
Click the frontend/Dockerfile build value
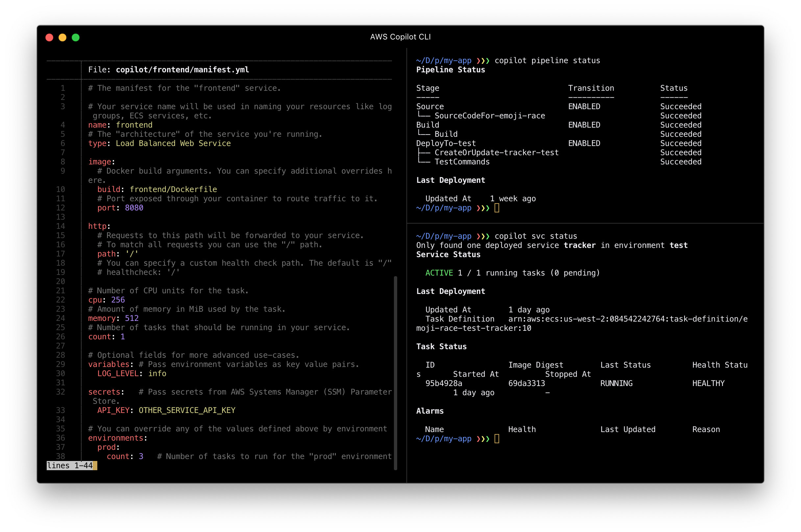pos(174,189)
